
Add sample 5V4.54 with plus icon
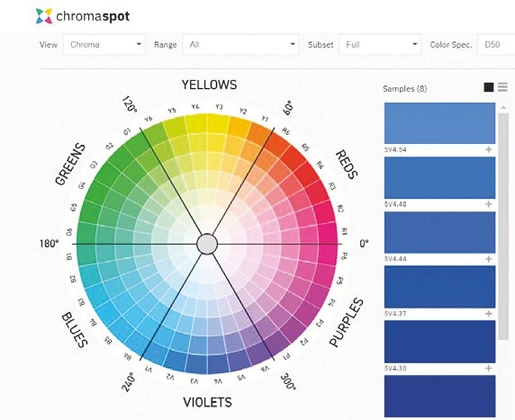(489, 150)
